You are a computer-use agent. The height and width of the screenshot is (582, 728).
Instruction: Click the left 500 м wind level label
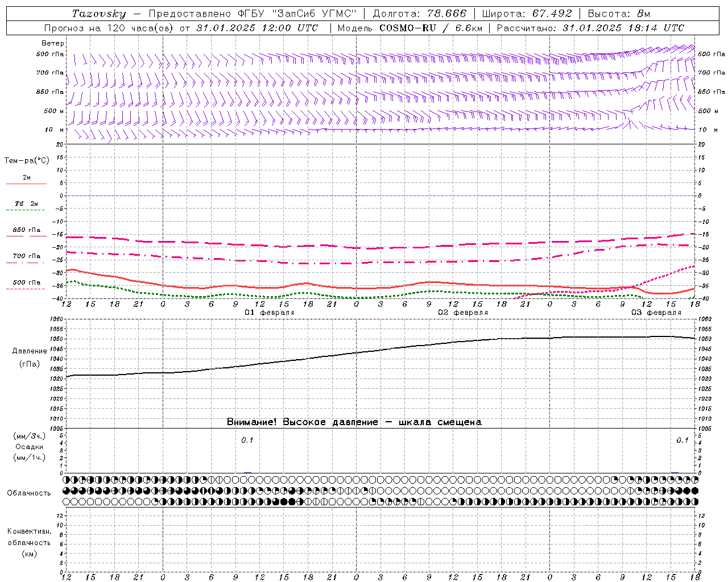click(x=54, y=111)
